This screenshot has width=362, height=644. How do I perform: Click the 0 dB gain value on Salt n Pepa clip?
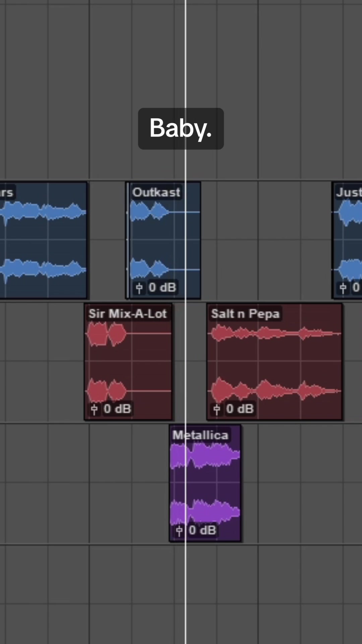tap(240, 409)
